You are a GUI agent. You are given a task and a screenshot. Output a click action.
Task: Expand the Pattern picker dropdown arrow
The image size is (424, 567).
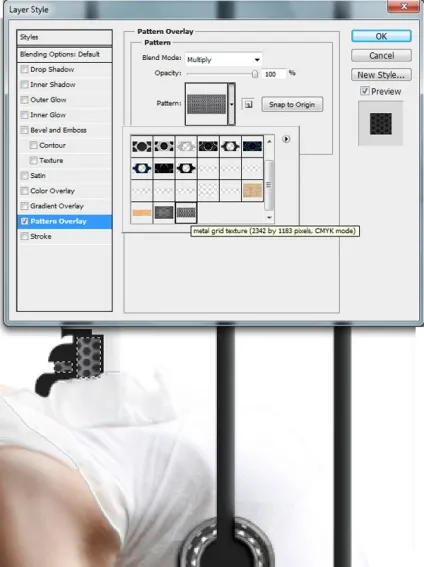coord(231,105)
